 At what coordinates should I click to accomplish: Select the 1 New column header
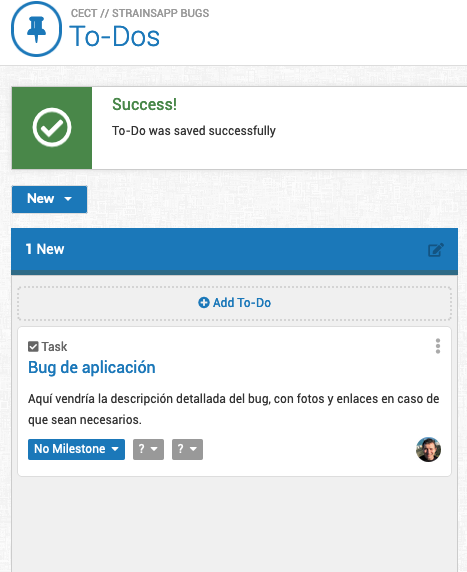click(235, 250)
